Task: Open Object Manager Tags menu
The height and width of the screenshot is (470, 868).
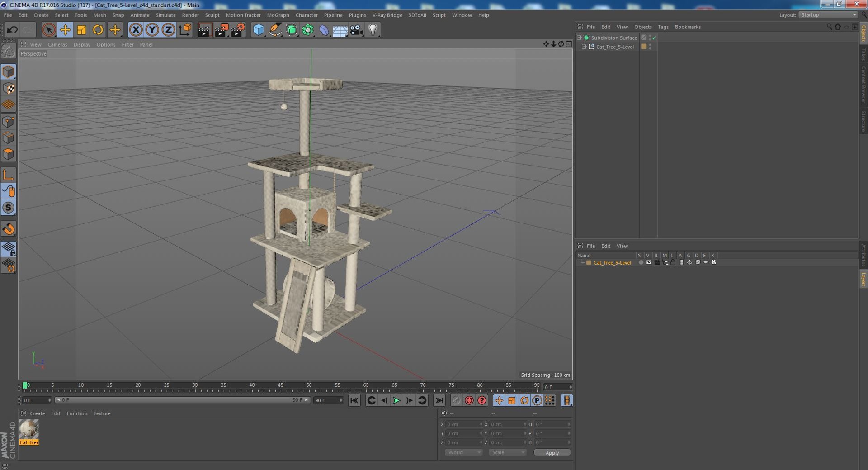Action: (x=663, y=27)
